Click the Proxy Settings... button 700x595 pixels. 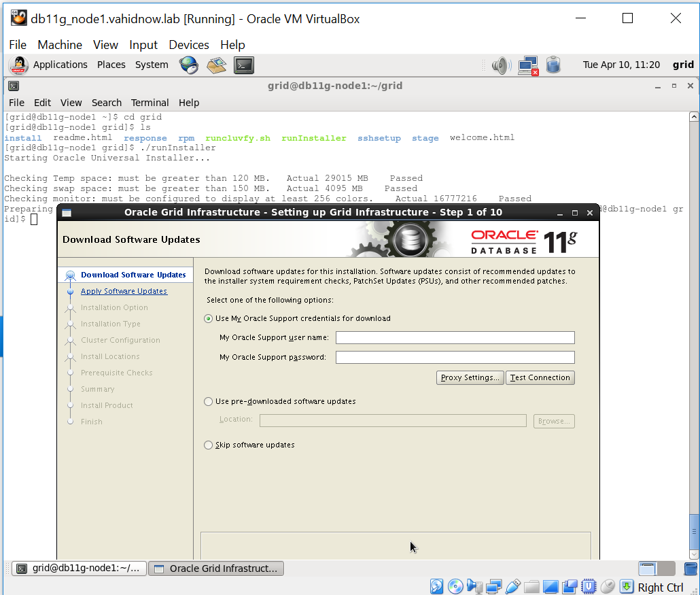pos(470,378)
